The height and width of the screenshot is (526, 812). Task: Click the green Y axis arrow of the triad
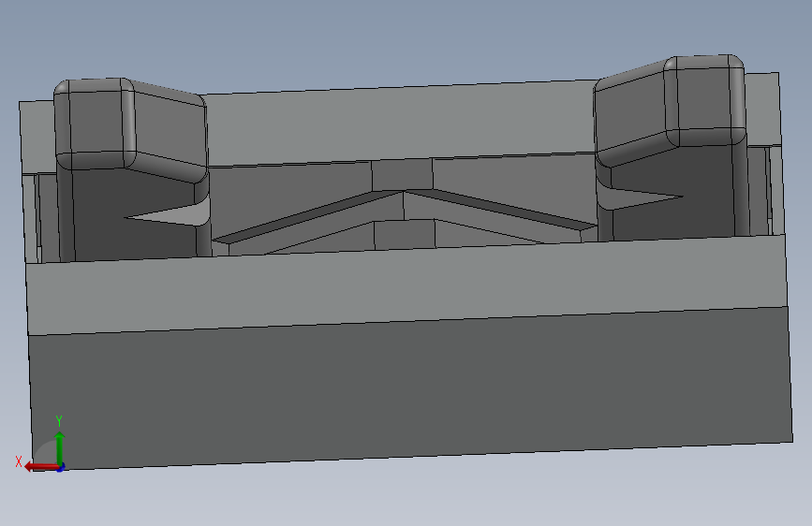point(60,447)
